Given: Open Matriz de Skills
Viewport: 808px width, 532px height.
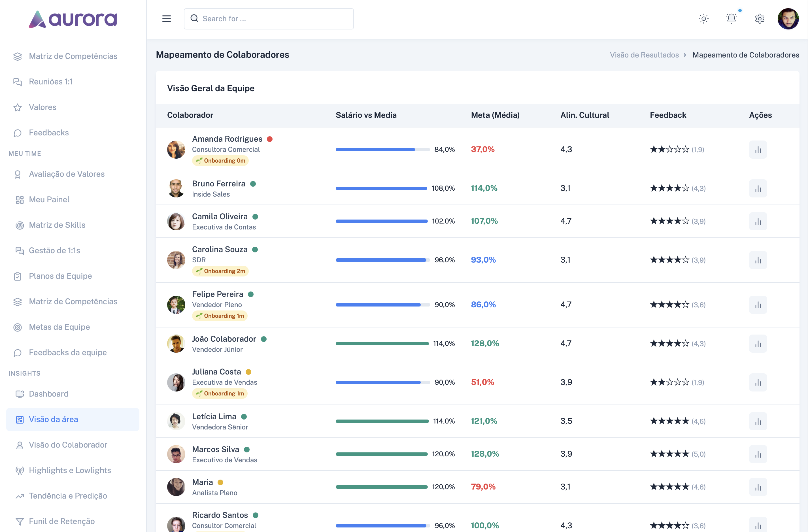Looking at the screenshot, I should tap(73, 225).
